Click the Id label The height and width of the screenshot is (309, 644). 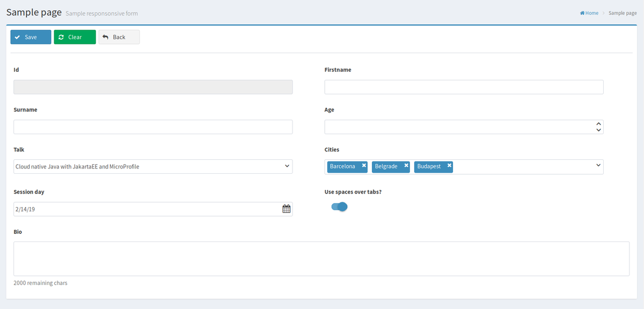[16, 70]
